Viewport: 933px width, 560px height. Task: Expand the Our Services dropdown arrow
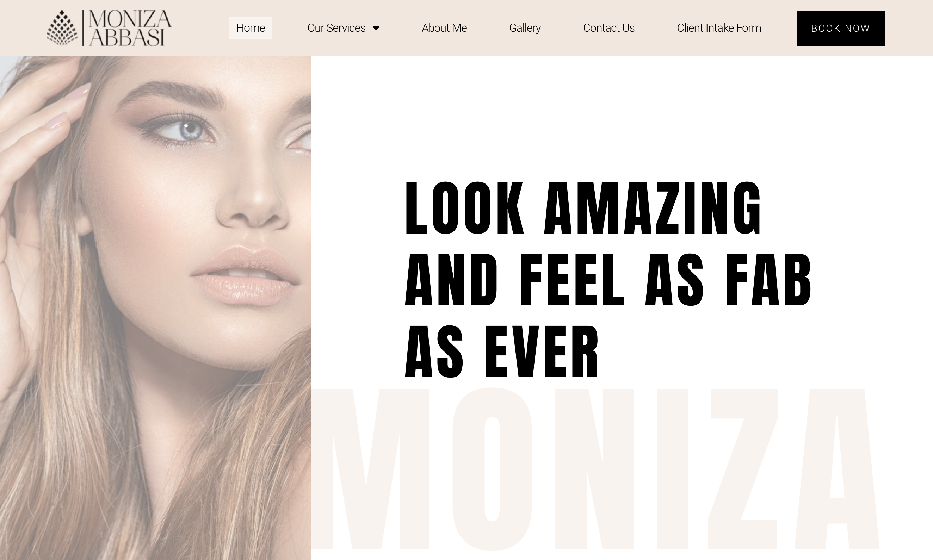[376, 28]
